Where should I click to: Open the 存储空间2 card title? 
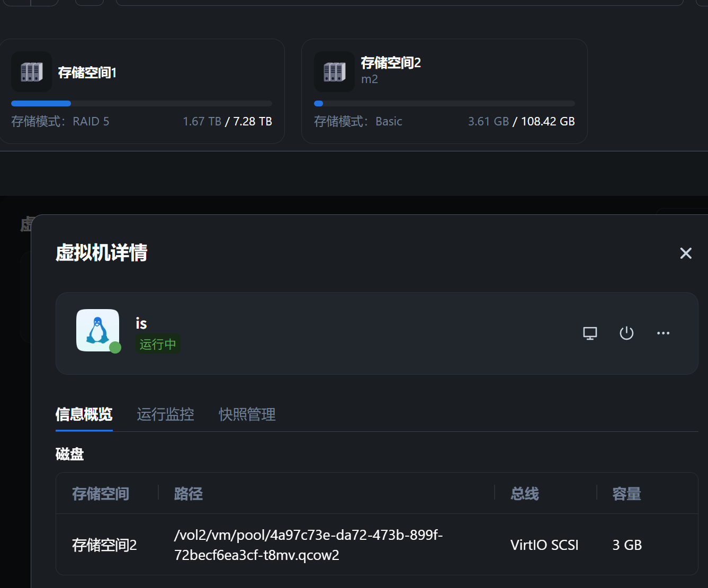(x=391, y=63)
